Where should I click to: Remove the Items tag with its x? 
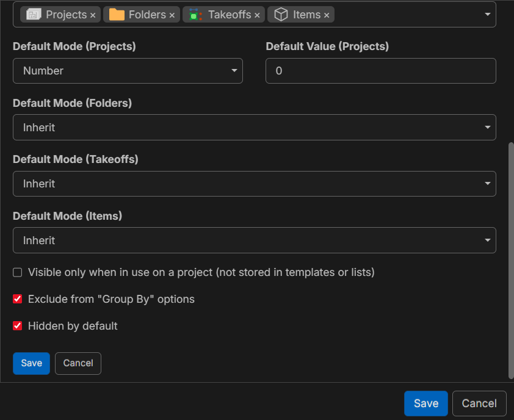click(x=327, y=15)
